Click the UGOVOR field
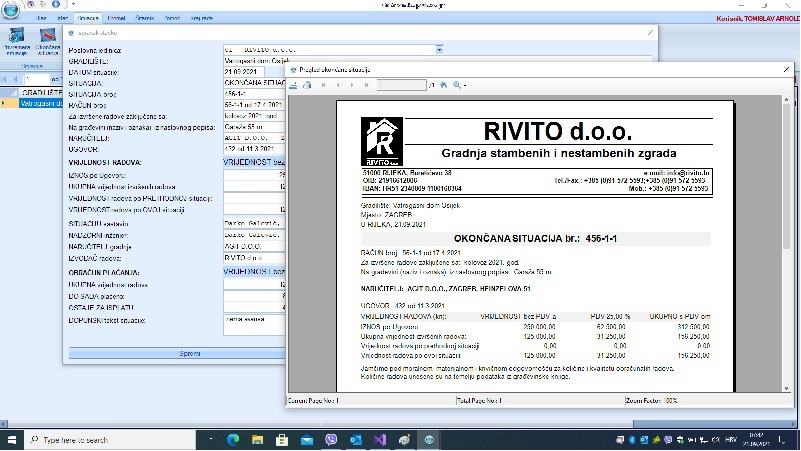Screen dimensions: 801x451 [x=254, y=149]
